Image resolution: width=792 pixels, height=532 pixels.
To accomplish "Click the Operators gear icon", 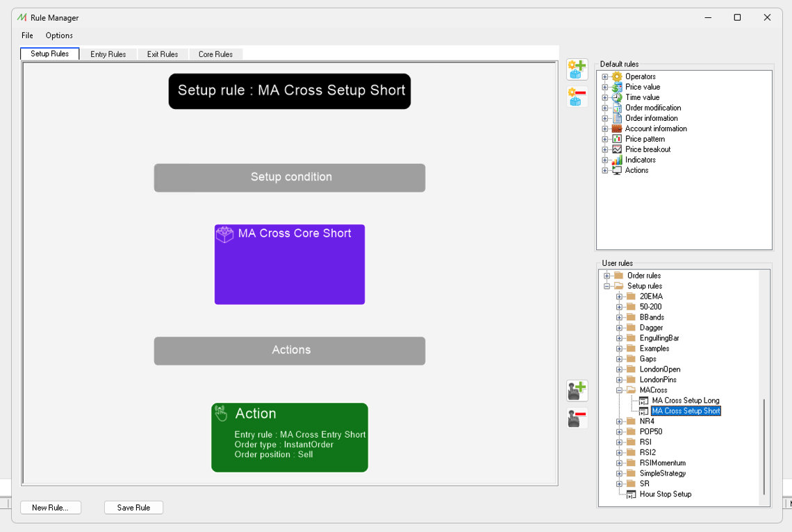I will point(617,76).
